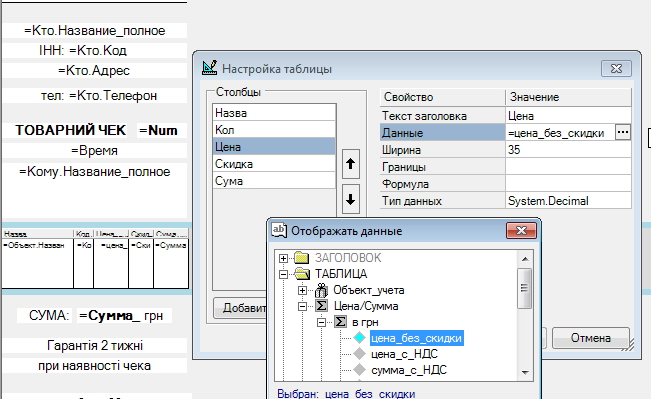Select Скидка in the columns list

pyautogui.click(x=274, y=164)
